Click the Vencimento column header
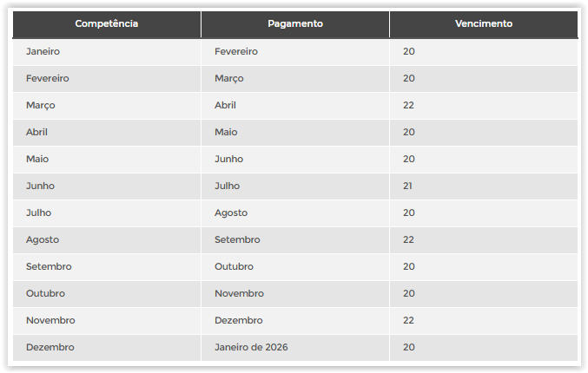Screen dimensions: 588x373 point(483,23)
